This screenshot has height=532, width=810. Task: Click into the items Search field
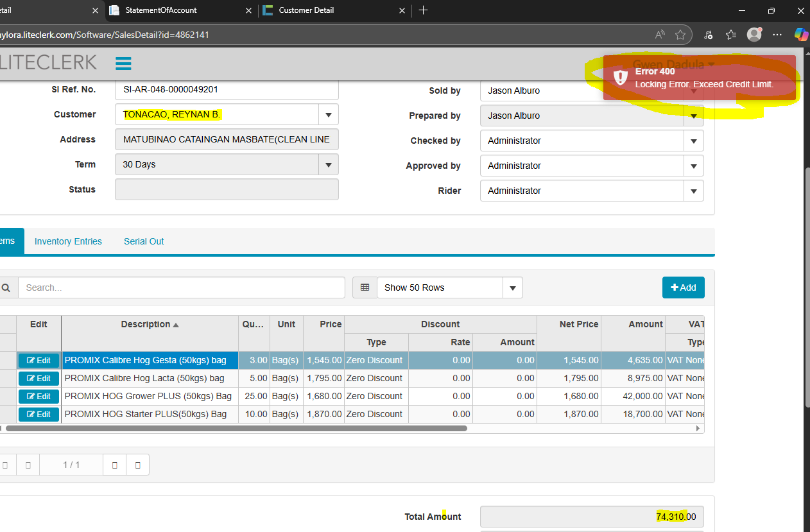coord(181,287)
